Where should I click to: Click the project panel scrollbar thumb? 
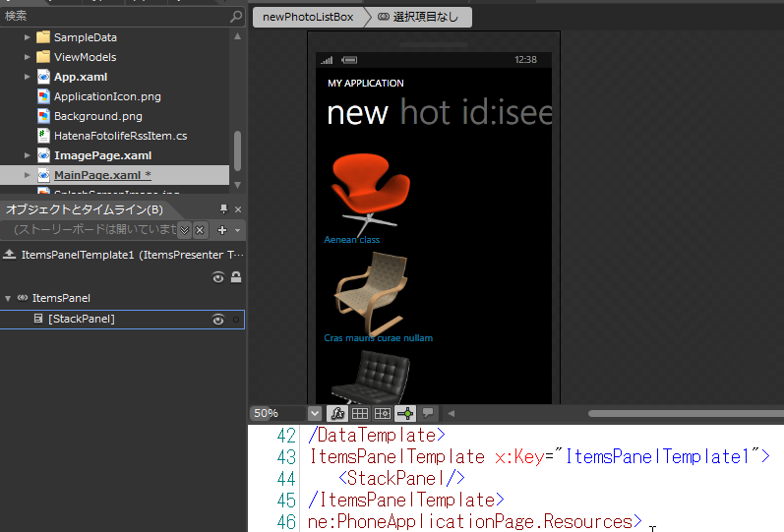pos(237,151)
